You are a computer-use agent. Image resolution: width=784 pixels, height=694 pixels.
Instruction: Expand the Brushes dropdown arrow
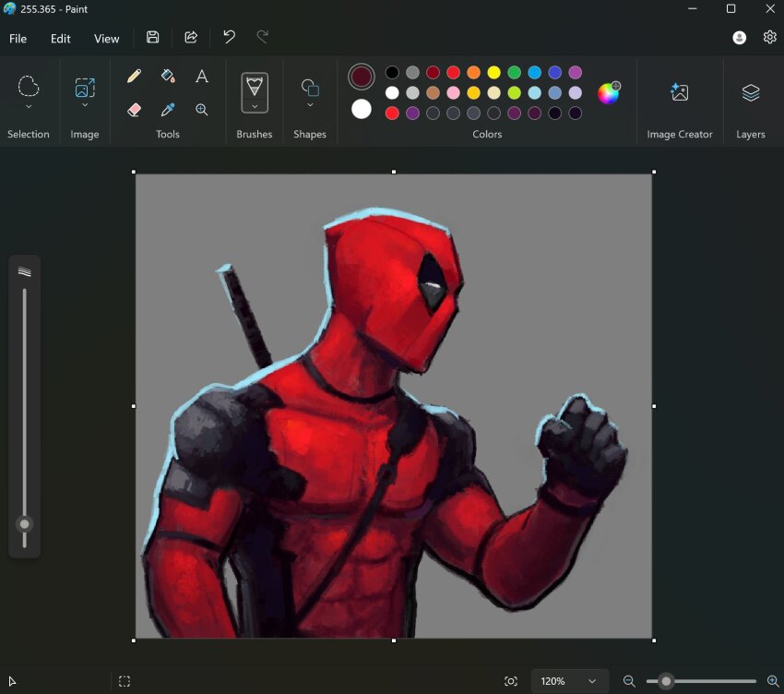pyautogui.click(x=255, y=107)
